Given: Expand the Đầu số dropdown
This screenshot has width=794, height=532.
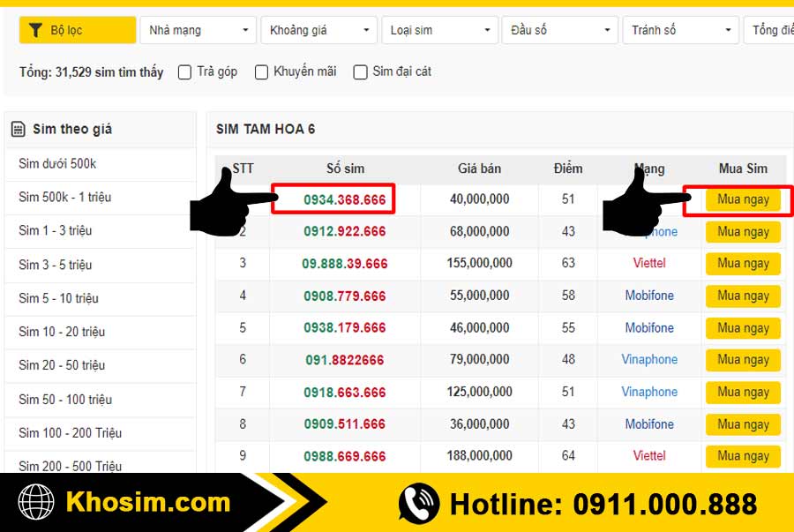Looking at the screenshot, I should 559,29.
